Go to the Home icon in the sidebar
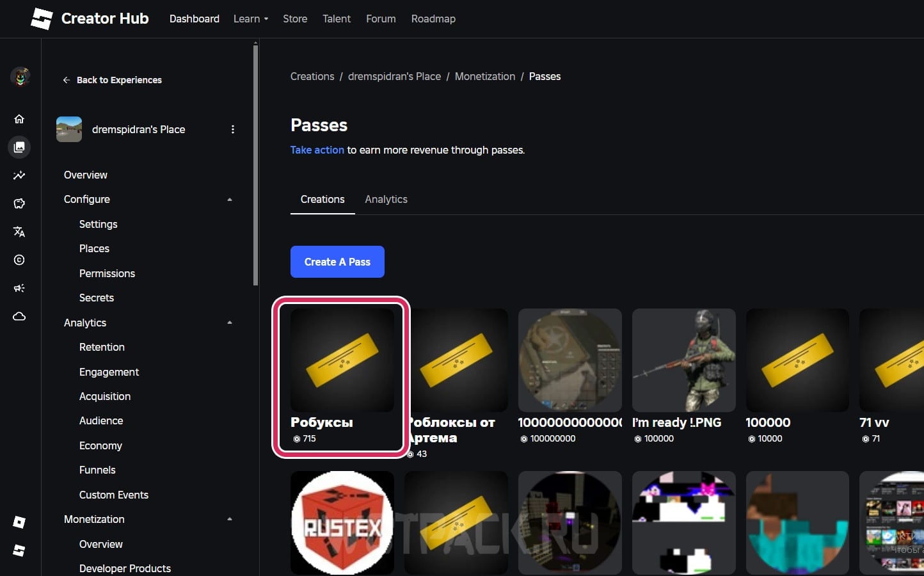Image resolution: width=924 pixels, height=576 pixels. [19, 118]
